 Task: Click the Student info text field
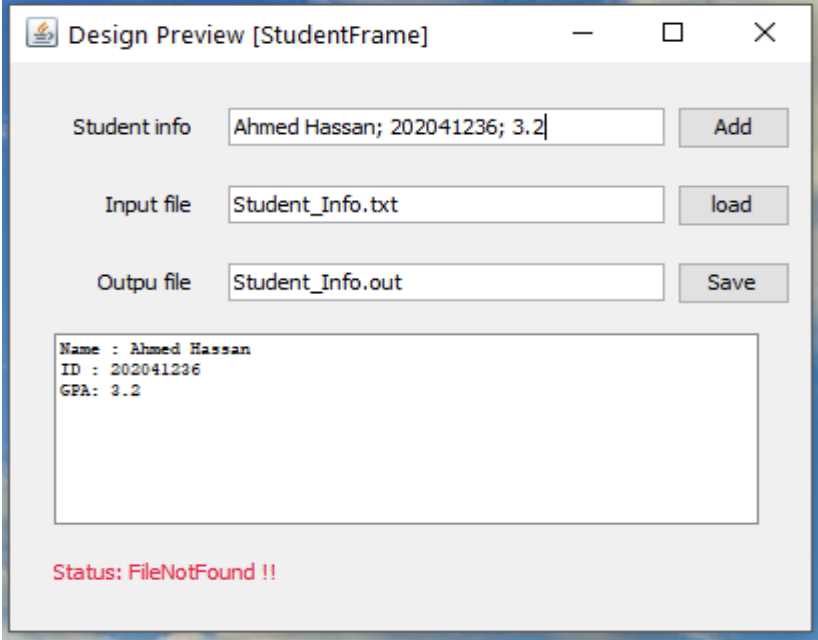[448, 126]
